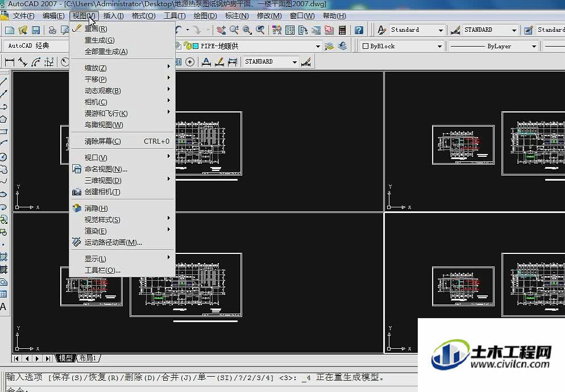The image size is (565, 392).
Task: Select the Linear dimension tool
Action: [x=9, y=62]
